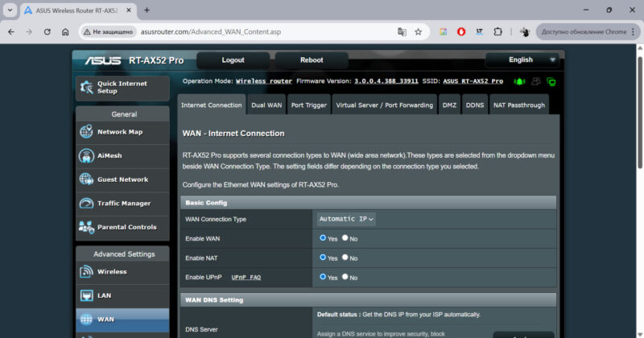The image size is (644, 338).
Task: Switch to NAT Passthrough tab
Action: tap(519, 105)
